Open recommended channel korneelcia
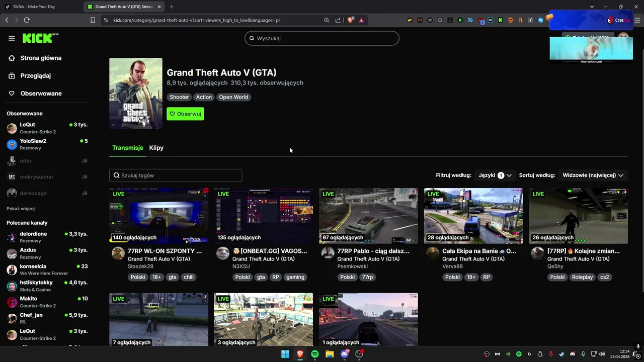Screen dimensions: 644x362 pyautogui.click(x=47, y=269)
